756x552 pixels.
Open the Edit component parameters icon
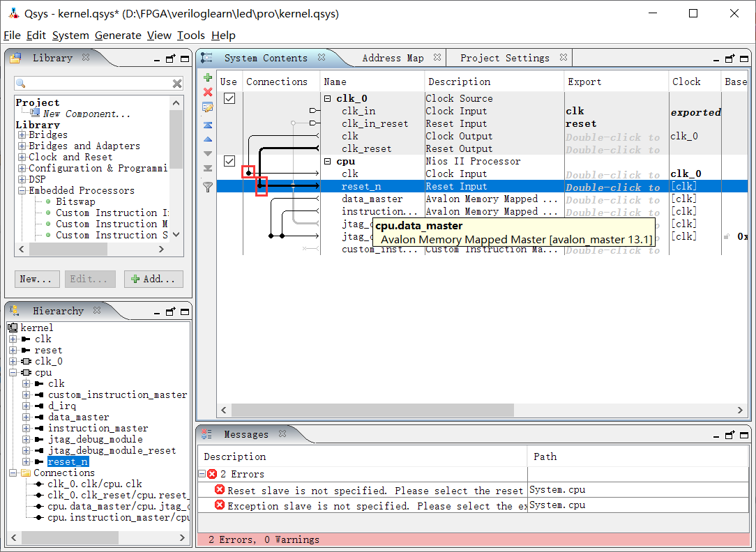[208, 108]
